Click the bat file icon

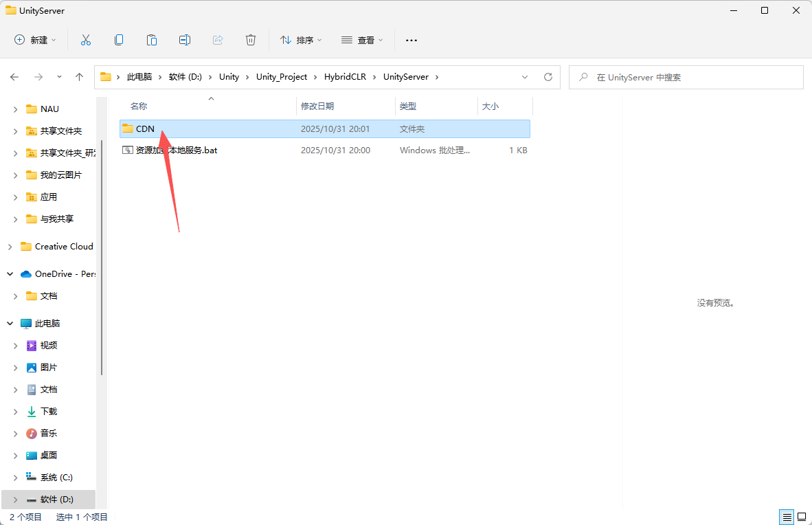(x=127, y=150)
